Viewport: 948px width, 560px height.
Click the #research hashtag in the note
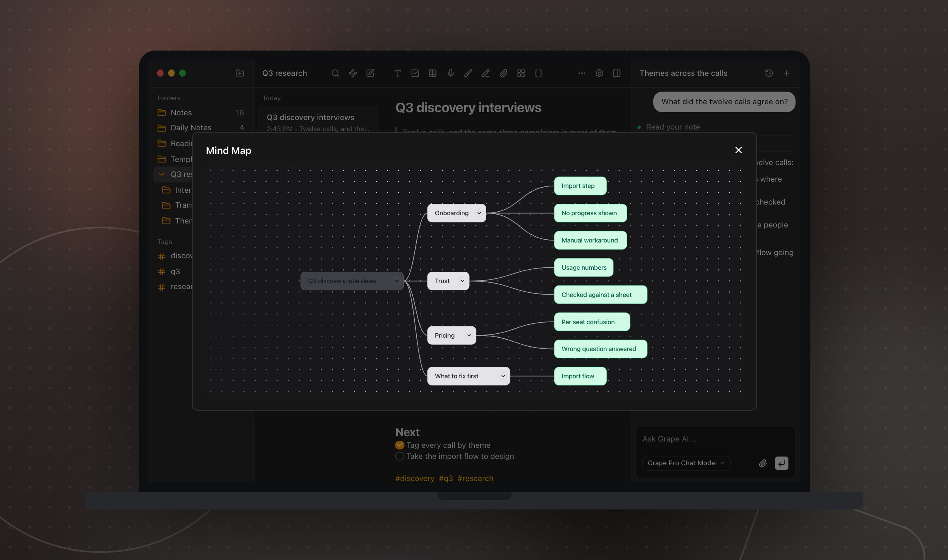tap(475, 478)
